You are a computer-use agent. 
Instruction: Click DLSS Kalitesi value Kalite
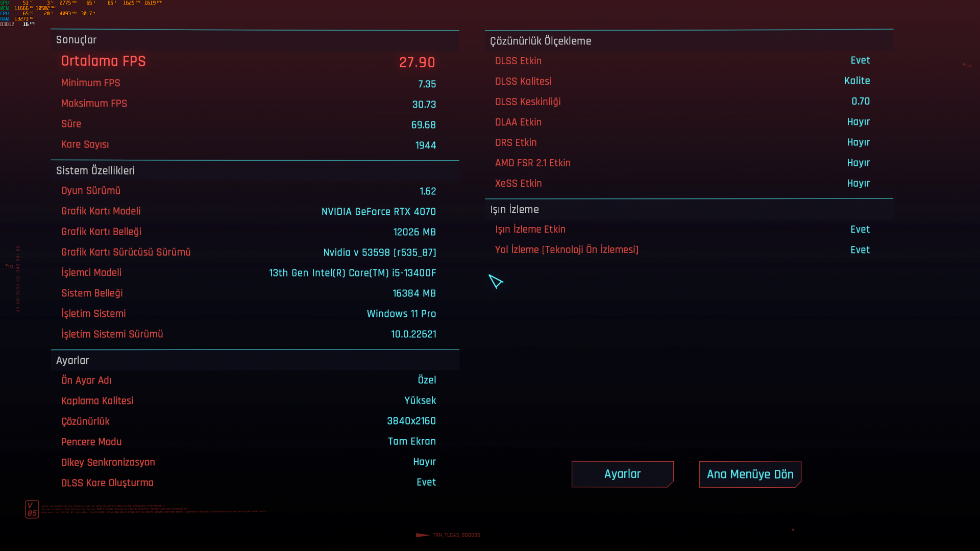pos(857,81)
